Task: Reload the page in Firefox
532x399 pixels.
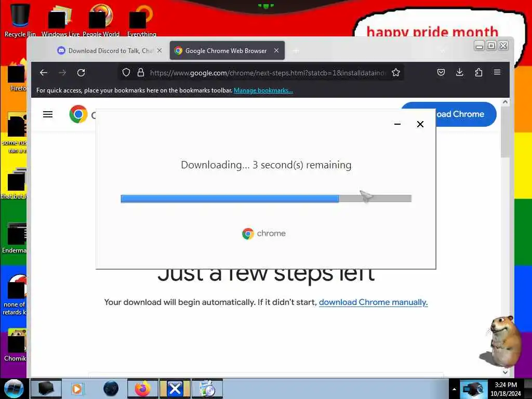Action: pyautogui.click(x=81, y=73)
